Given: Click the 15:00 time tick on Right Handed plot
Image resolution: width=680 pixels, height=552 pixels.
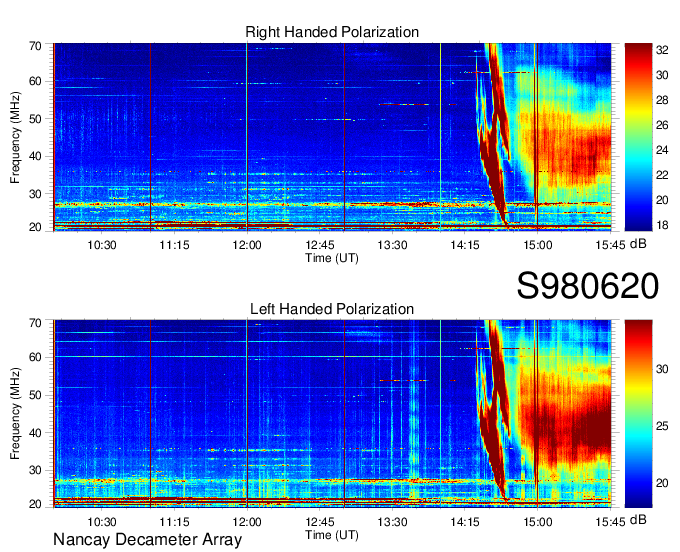Looking at the screenshot, I should tap(537, 245).
